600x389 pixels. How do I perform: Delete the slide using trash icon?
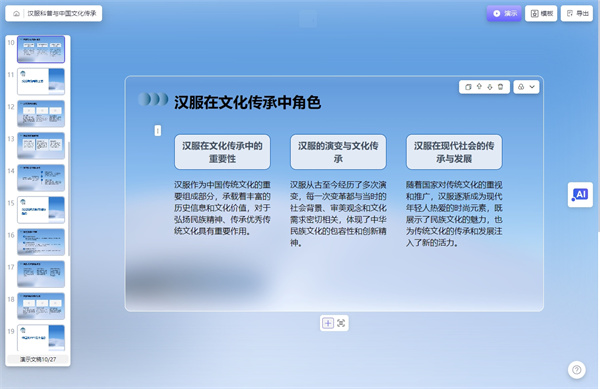[501, 87]
